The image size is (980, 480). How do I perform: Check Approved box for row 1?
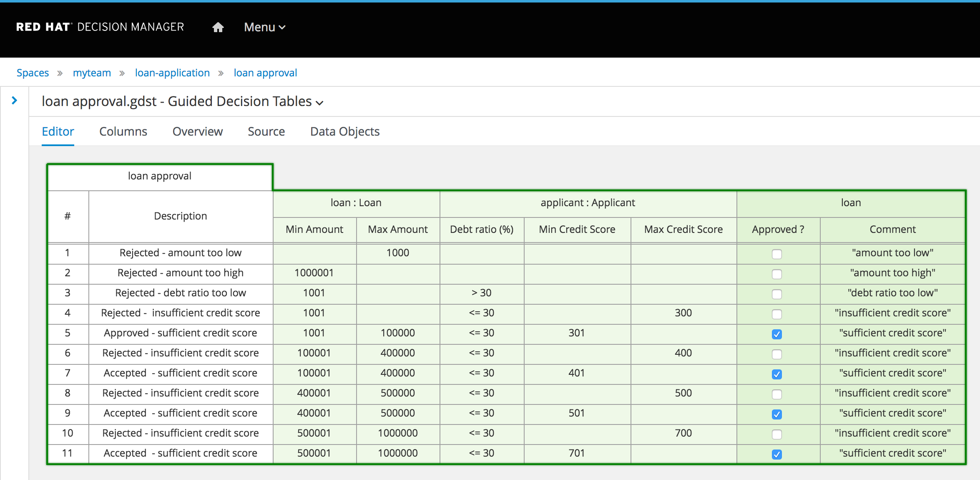[776, 254]
